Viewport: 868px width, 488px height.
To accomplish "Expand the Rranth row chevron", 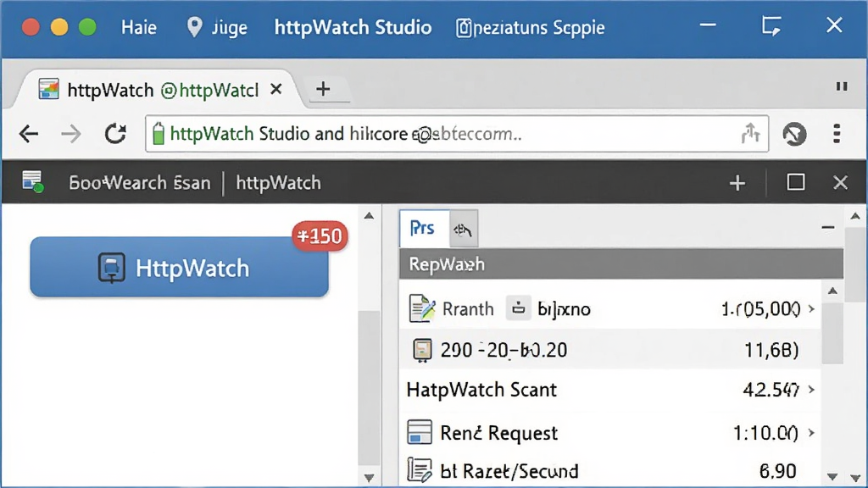I will [811, 308].
